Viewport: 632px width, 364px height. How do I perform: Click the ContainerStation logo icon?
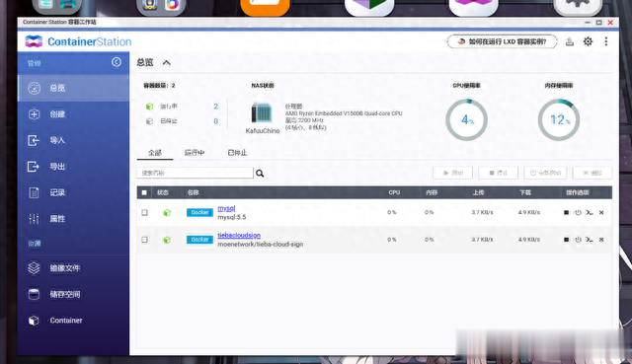tap(34, 41)
